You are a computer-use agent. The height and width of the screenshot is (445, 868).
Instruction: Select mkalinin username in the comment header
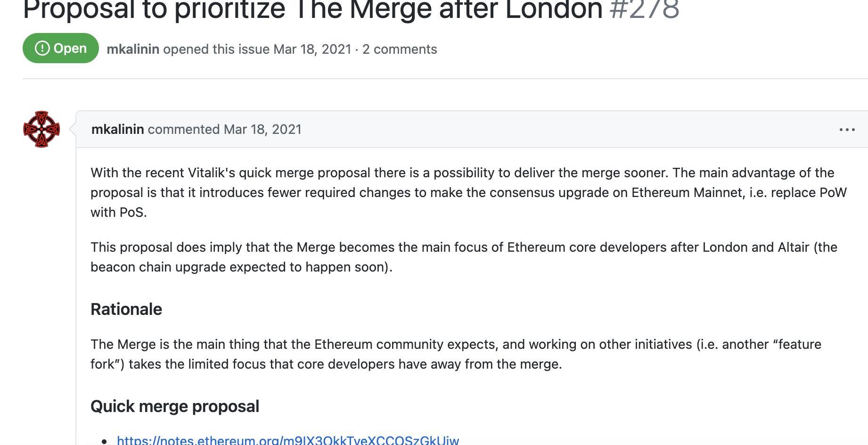(x=117, y=129)
